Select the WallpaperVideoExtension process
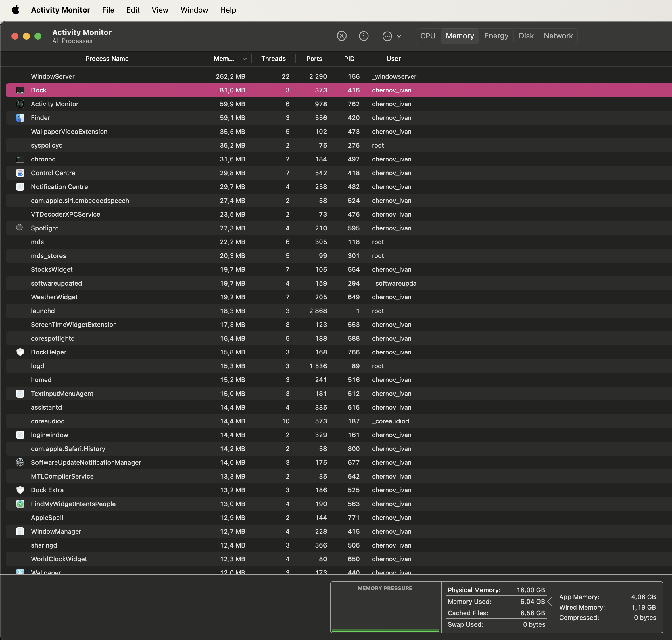The width and height of the screenshot is (672, 640). [x=339, y=131]
